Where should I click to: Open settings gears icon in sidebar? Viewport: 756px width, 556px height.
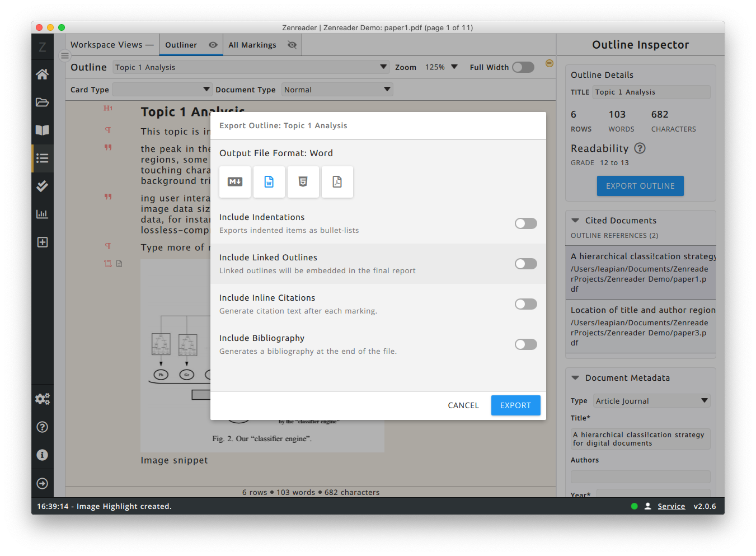42,399
